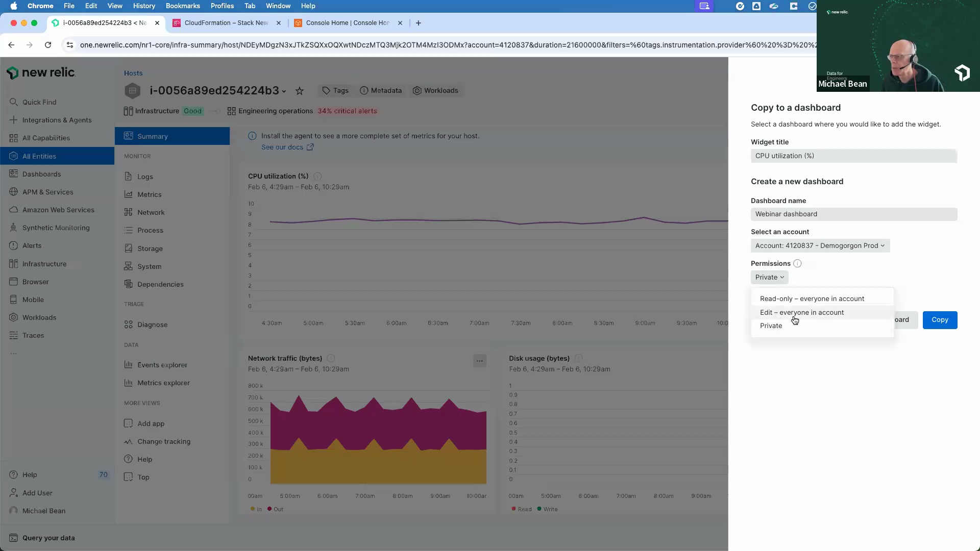
Task: Open Query your data bar
Action: [42, 538]
